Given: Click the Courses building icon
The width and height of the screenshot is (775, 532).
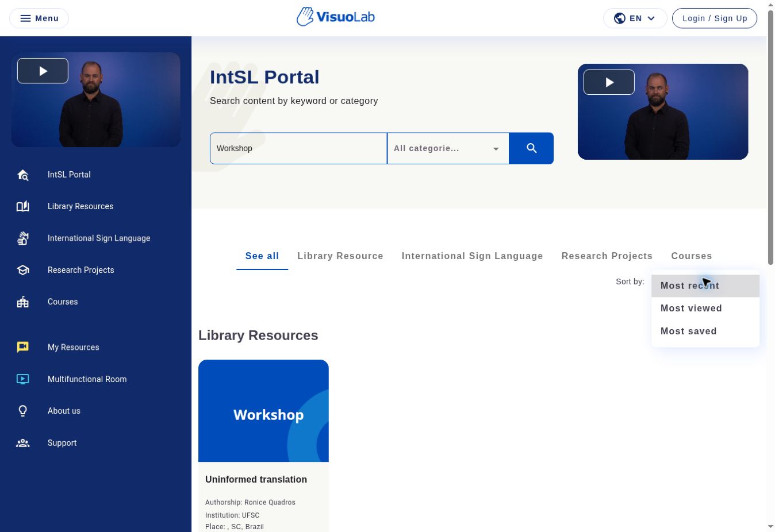Looking at the screenshot, I should click(23, 302).
